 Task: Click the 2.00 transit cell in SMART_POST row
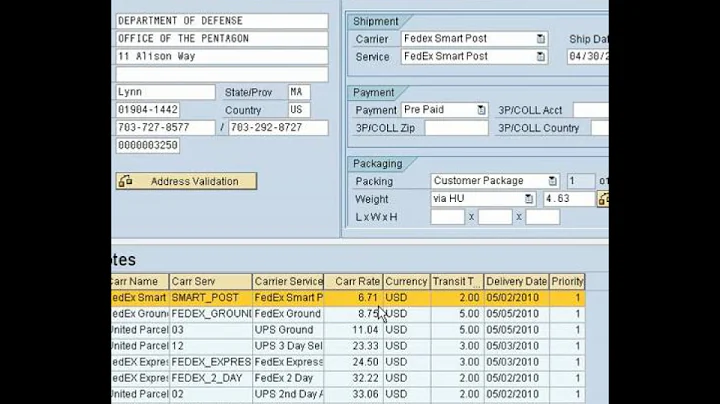pos(457,298)
